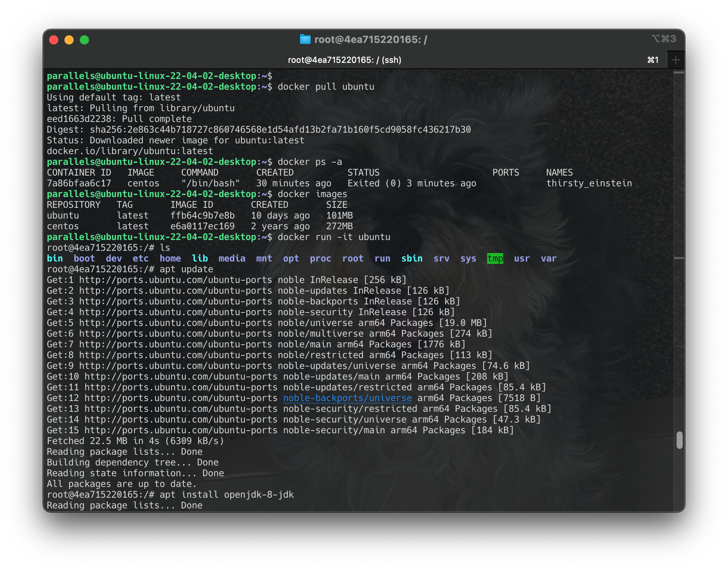This screenshot has width=728, height=569.
Task: Click the 'bin' directory entry
Action: tap(55, 258)
